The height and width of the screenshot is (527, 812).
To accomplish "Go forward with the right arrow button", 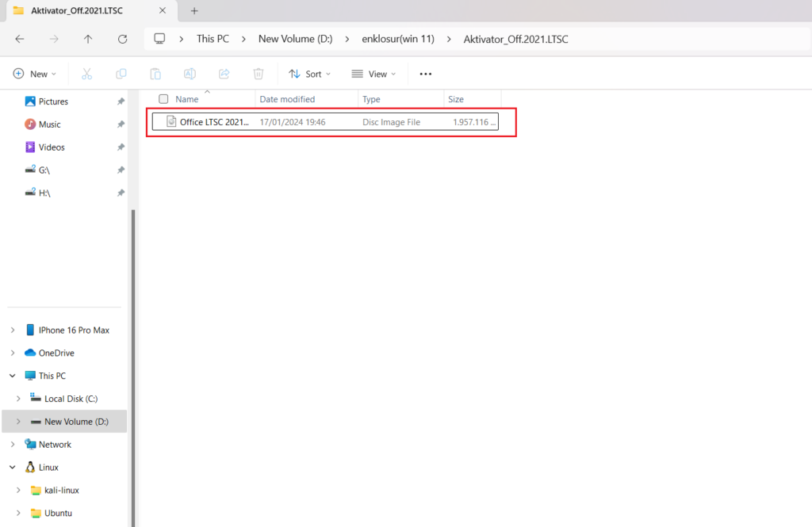I will [x=54, y=39].
